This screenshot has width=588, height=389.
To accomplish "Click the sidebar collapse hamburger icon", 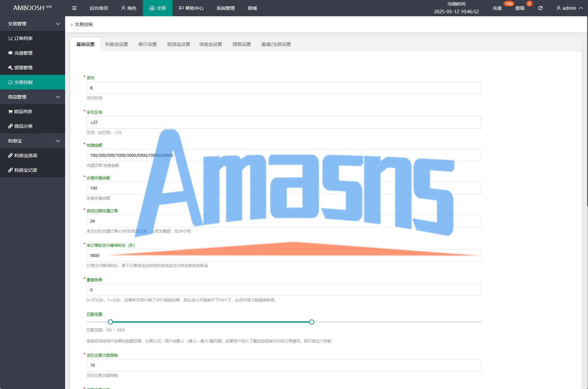I will tap(74, 8).
